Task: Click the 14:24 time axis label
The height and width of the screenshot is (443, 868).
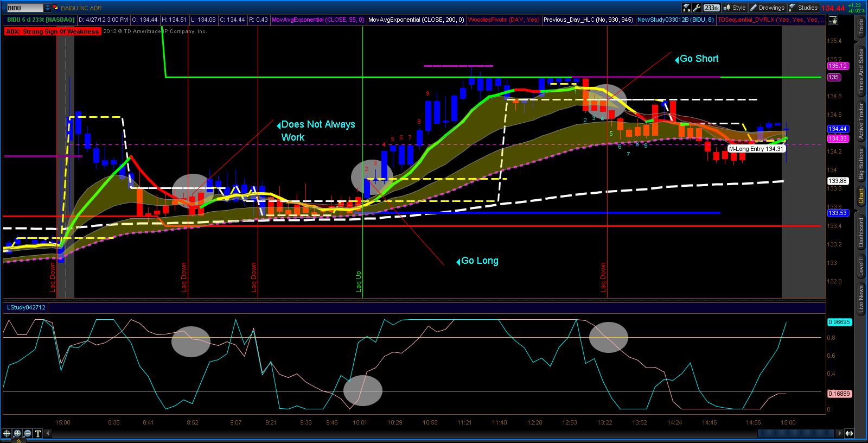Action: pos(674,422)
